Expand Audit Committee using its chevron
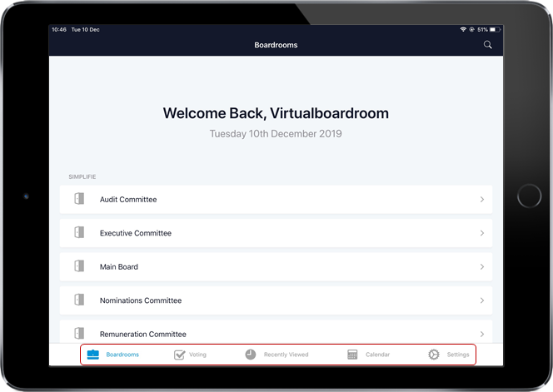This screenshot has height=392, width=553. [x=482, y=200]
